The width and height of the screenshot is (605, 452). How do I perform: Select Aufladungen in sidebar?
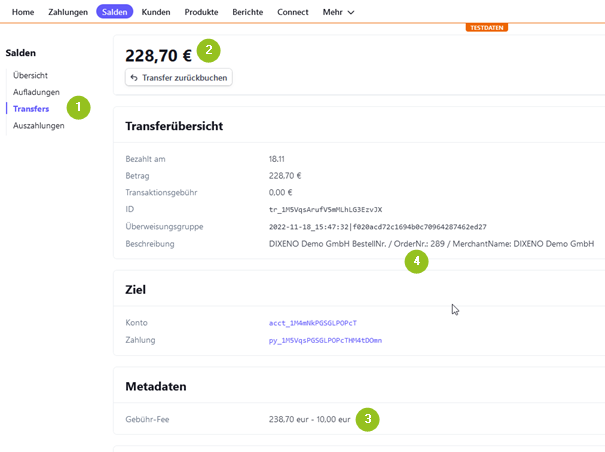36,92
